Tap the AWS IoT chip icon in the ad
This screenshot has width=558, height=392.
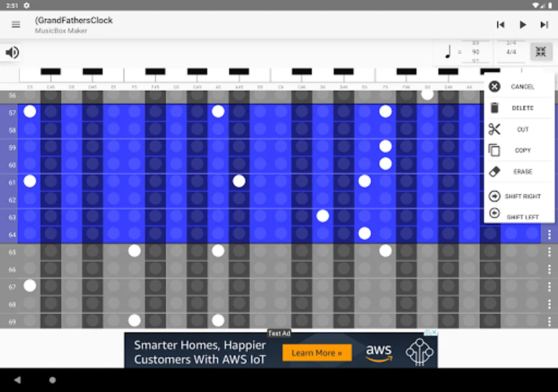pos(420,351)
